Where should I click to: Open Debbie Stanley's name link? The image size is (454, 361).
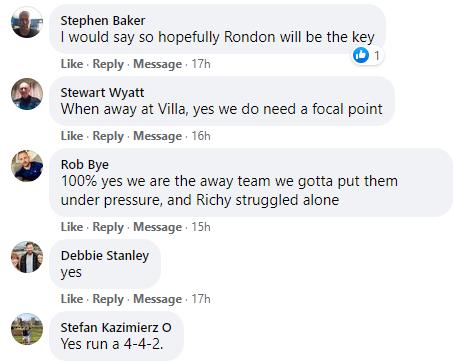pyautogui.click(x=105, y=256)
